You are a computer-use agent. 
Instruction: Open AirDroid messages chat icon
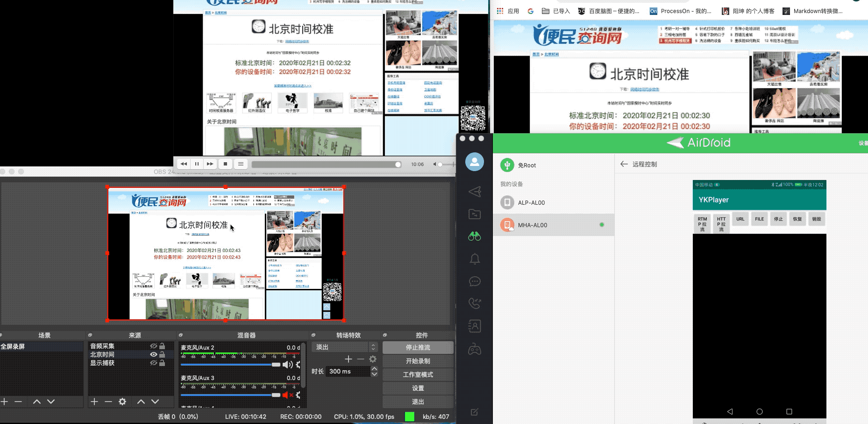(475, 281)
